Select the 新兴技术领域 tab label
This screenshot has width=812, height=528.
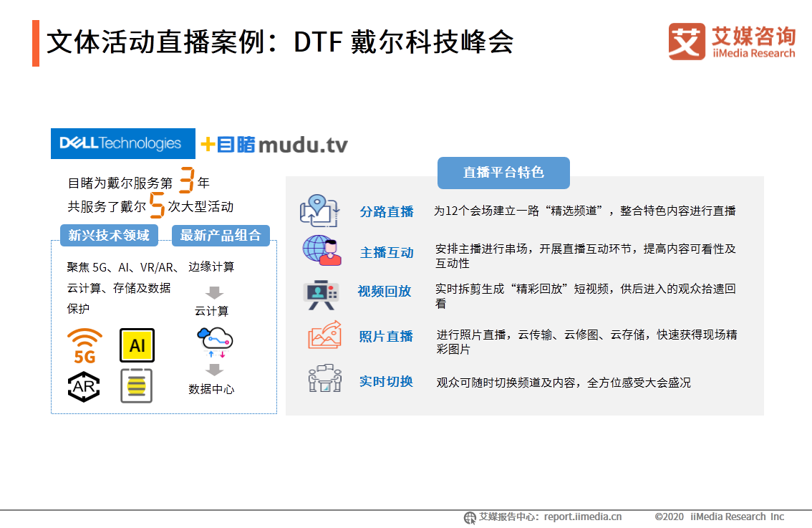click(x=110, y=235)
